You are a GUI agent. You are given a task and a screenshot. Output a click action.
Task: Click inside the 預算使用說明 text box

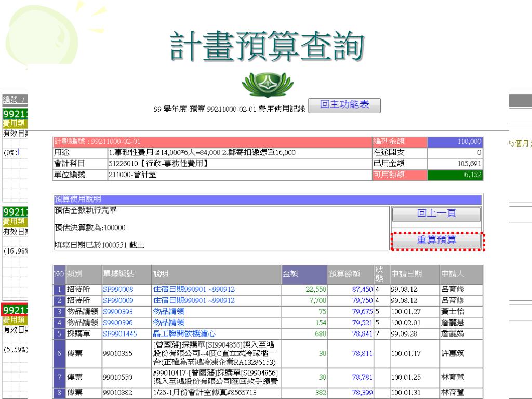coord(221,228)
